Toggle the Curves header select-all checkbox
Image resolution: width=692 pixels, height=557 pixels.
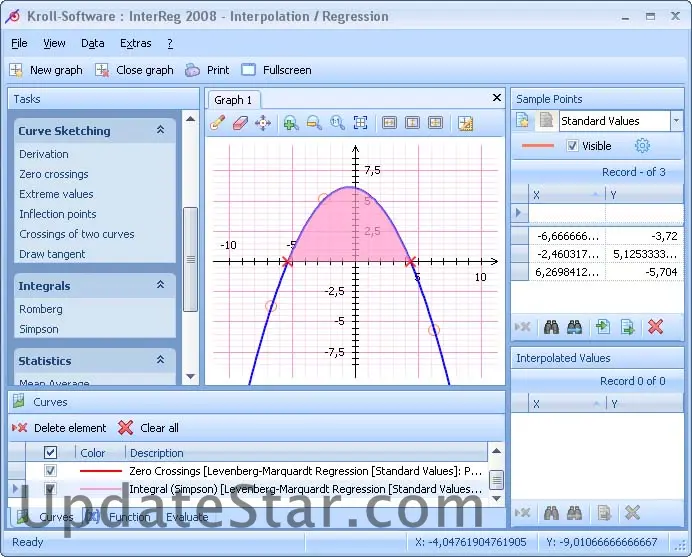pos(51,453)
